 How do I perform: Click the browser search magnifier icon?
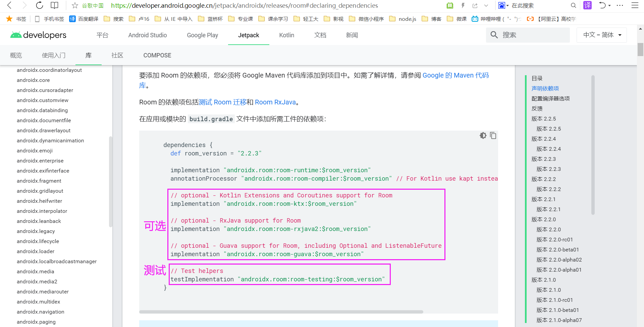(x=574, y=5)
